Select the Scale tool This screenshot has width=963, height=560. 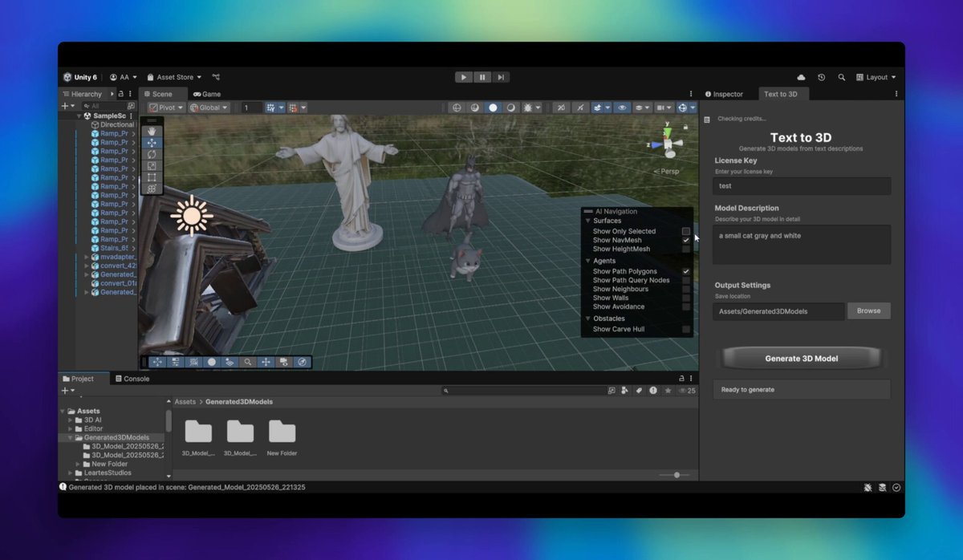152,166
